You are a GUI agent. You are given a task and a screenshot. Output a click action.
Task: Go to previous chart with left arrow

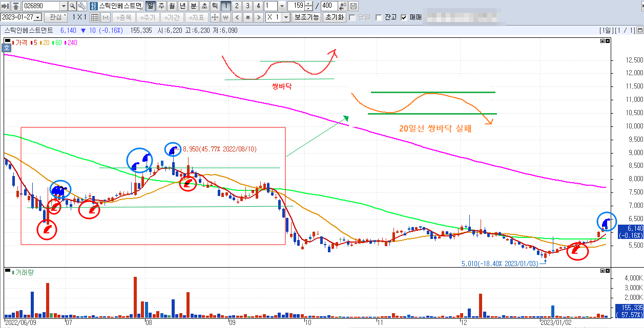tap(237, 17)
